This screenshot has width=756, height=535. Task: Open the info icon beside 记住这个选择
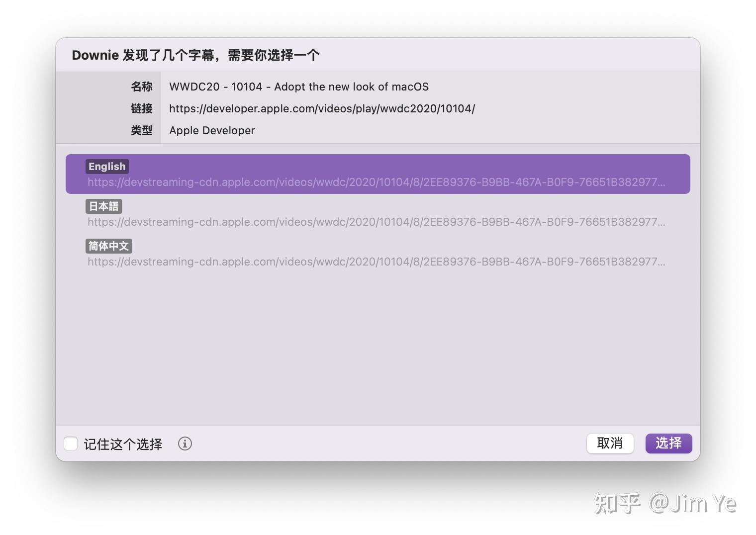click(x=185, y=444)
